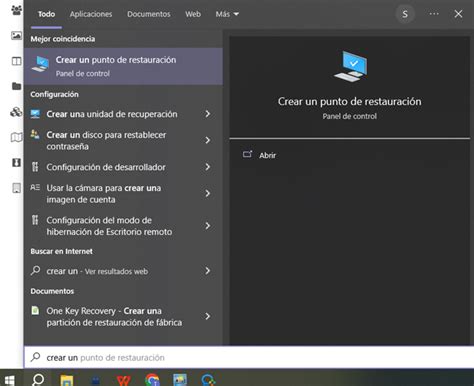This screenshot has height=386, width=474.
Task: Expand the Más filter dropdown
Action: click(x=227, y=14)
